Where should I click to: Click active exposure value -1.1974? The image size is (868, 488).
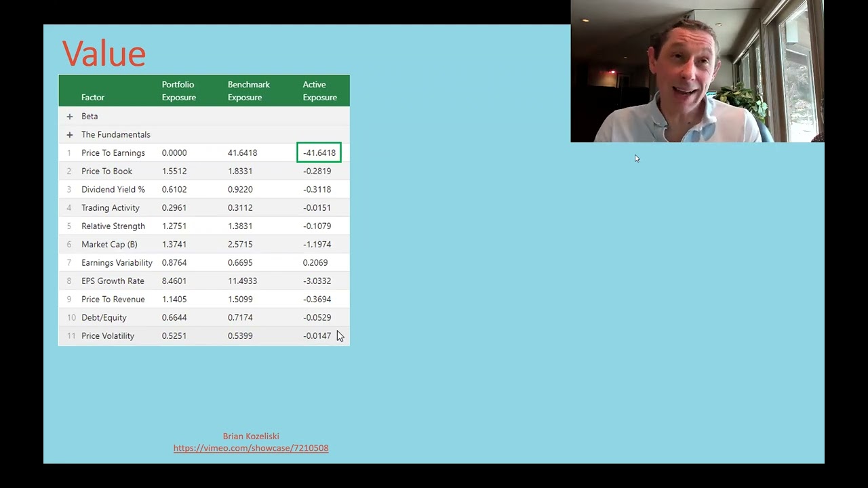pyautogui.click(x=317, y=245)
